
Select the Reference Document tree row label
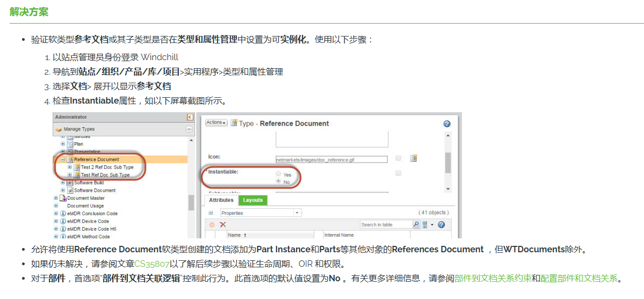point(97,159)
